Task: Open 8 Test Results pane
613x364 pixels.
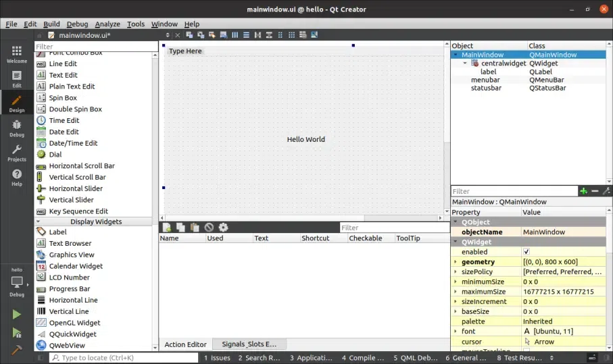Action: pos(520,358)
